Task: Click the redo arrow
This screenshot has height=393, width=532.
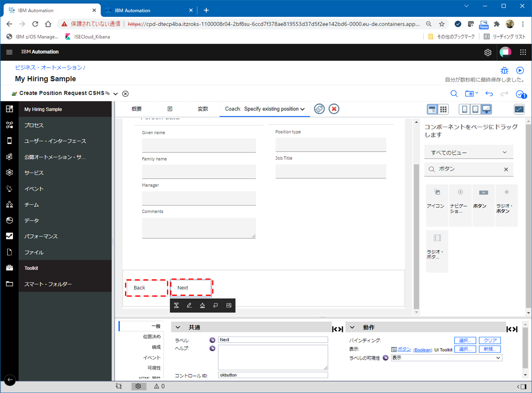Action: click(x=504, y=94)
